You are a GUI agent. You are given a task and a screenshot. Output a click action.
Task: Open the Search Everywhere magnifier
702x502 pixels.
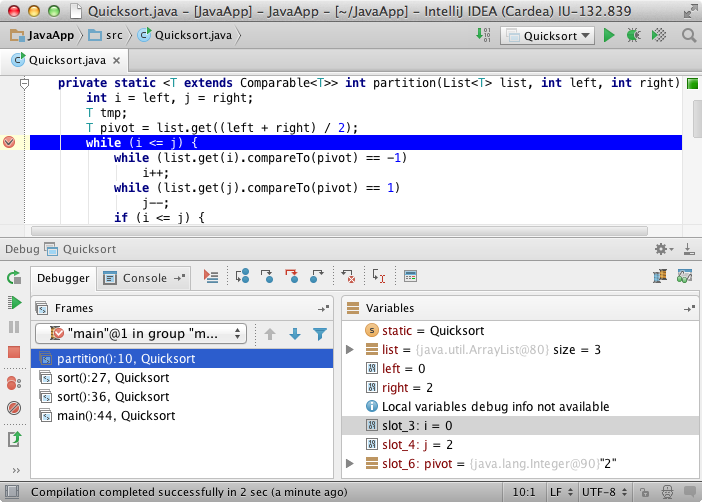point(688,35)
